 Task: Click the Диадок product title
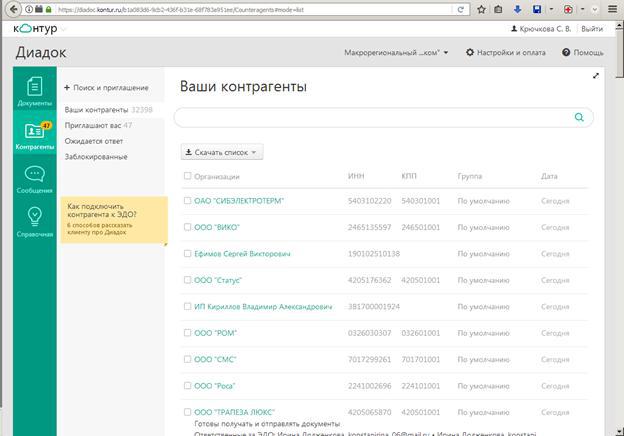point(41,53)
